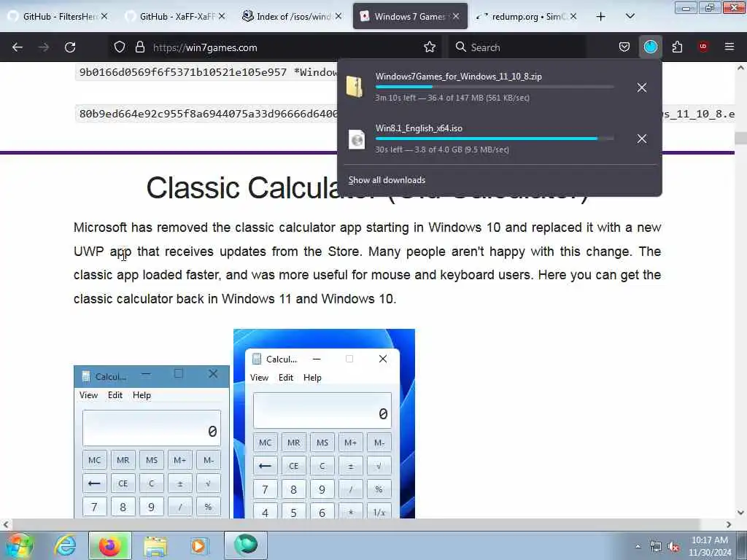
Task: Open the extensions puzzle icon
Action: coord(677,47)
